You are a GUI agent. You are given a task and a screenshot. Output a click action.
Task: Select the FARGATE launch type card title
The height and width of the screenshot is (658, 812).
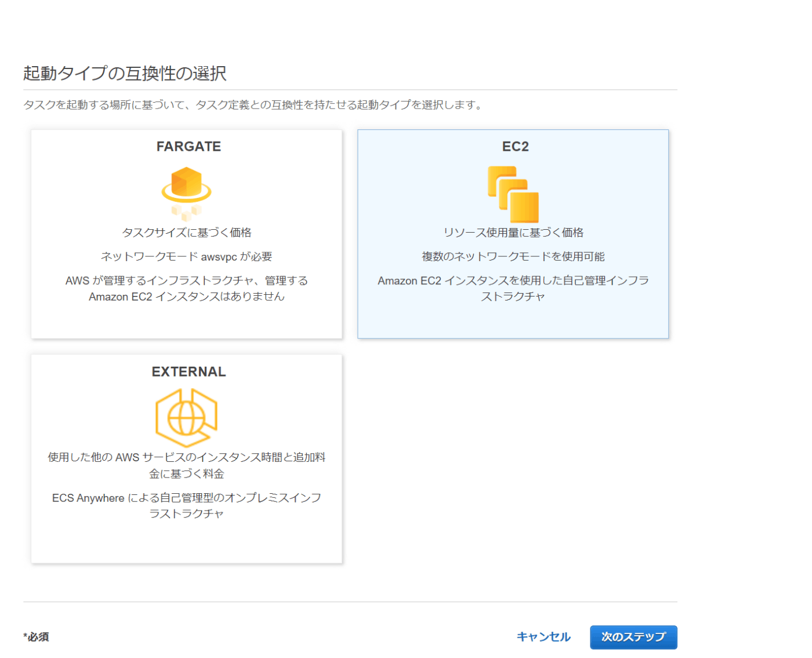click(188, 146)
